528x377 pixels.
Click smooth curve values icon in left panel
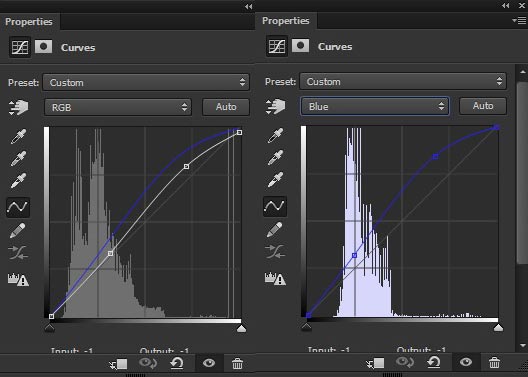[x=18, y=253]
